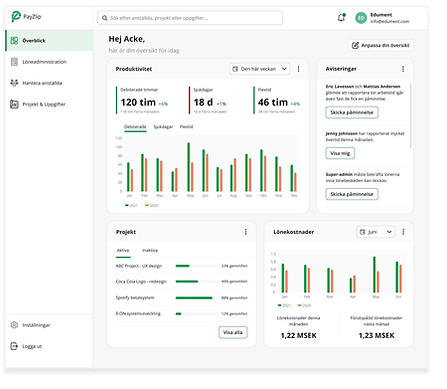Image resolution: width=447 pixels, height=389 pixels.
Task: Click the edit icon in Anpassa din översikt
Action: click(355, 45)
